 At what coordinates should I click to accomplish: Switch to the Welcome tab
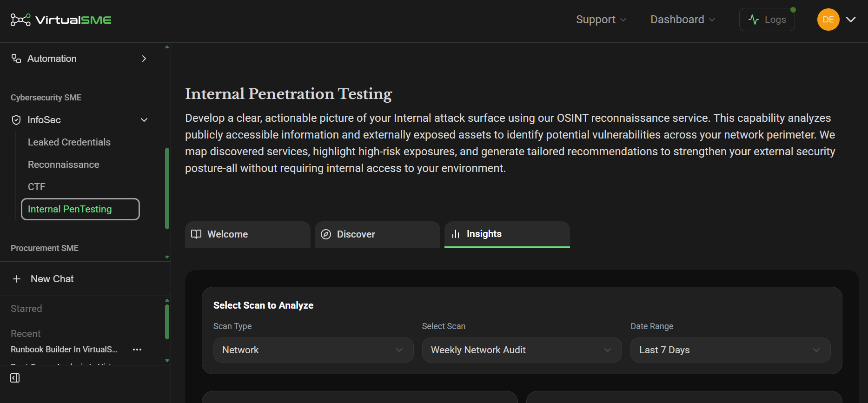(248, 234)
